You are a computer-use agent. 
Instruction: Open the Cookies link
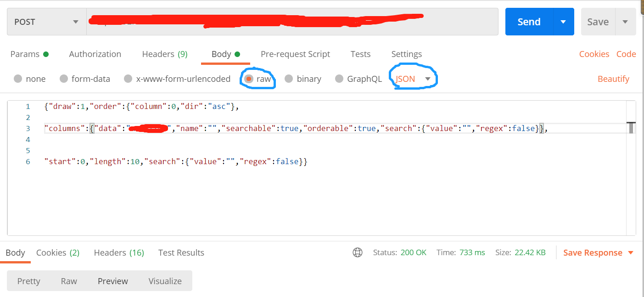pyautogui.click(x=594, y=54)
